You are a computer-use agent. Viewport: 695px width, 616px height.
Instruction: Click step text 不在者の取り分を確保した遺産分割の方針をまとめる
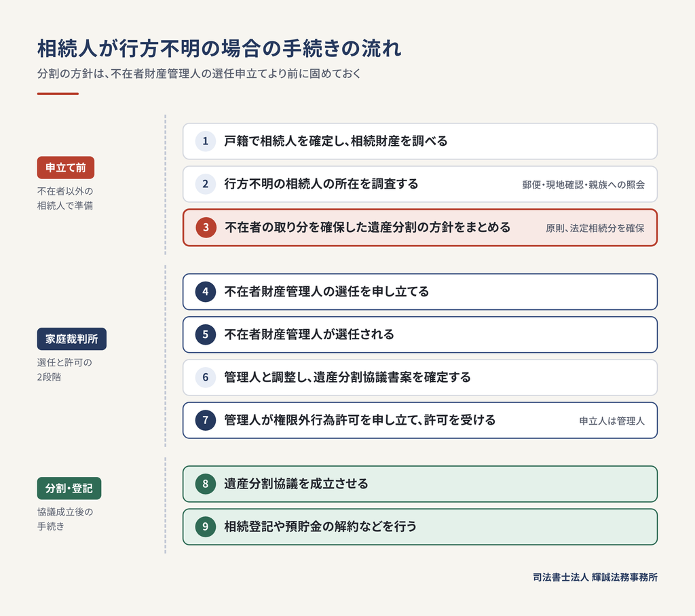pyautogui.click(x=367, y=227)
